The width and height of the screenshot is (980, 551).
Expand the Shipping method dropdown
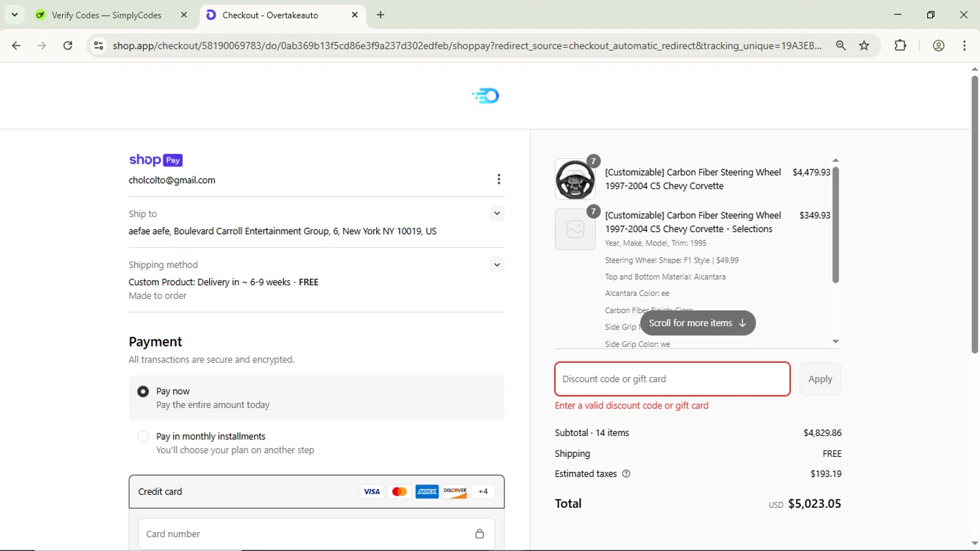click(x=497, y=265)
